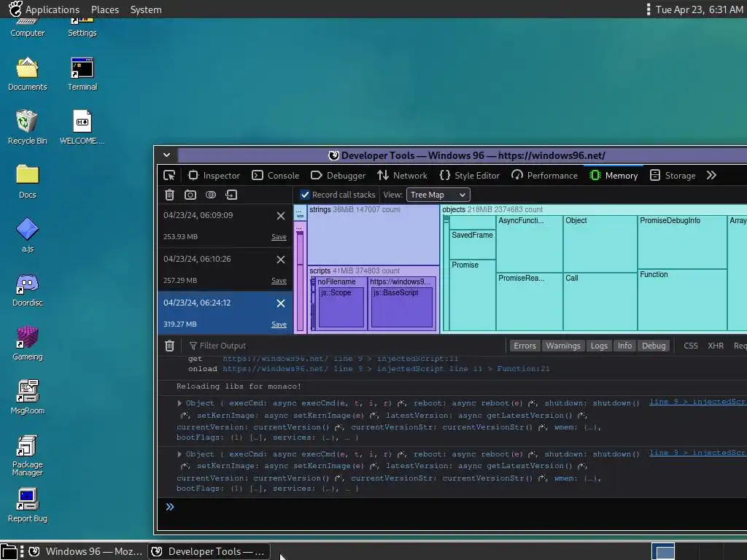The image size is (747, 560).
Task: Toggle the Warnings filter button
Action: coord(563,346)
